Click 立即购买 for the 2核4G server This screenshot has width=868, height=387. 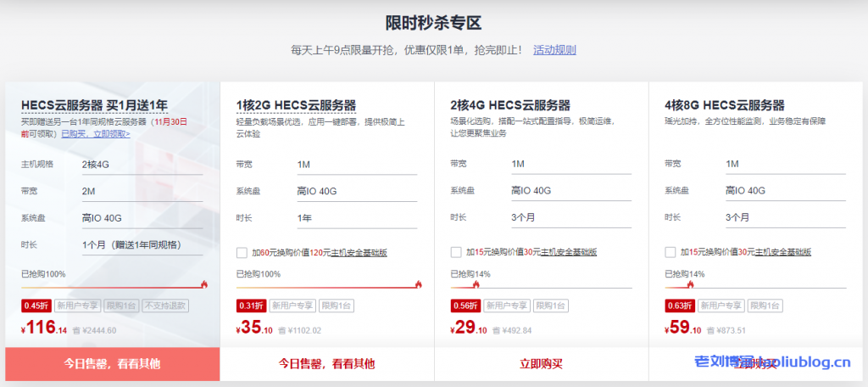pos(542,364)
